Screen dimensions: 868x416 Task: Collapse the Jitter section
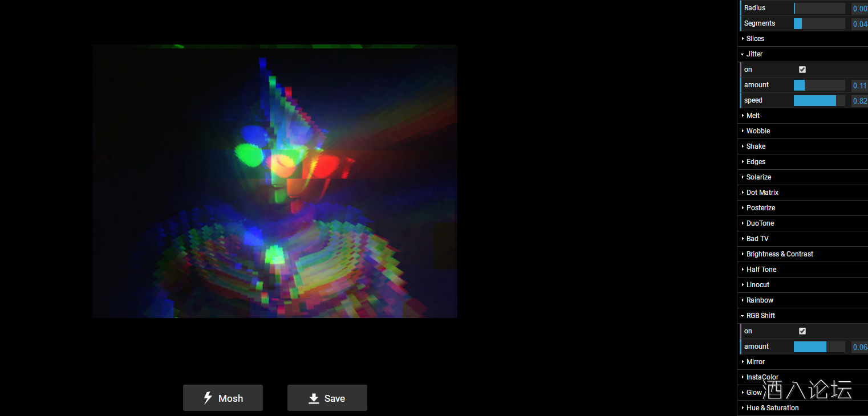pyautogui.click(x=754, y=54)
